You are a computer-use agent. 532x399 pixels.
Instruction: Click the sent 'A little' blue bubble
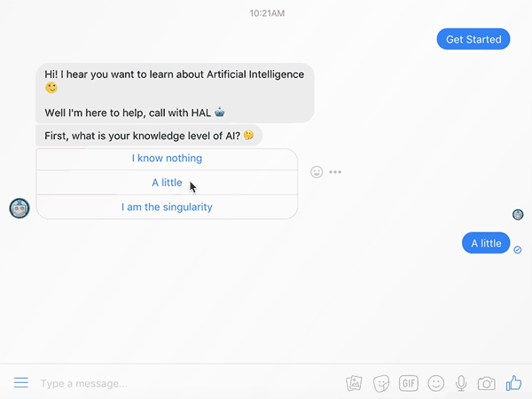click(x=486, y=243)
